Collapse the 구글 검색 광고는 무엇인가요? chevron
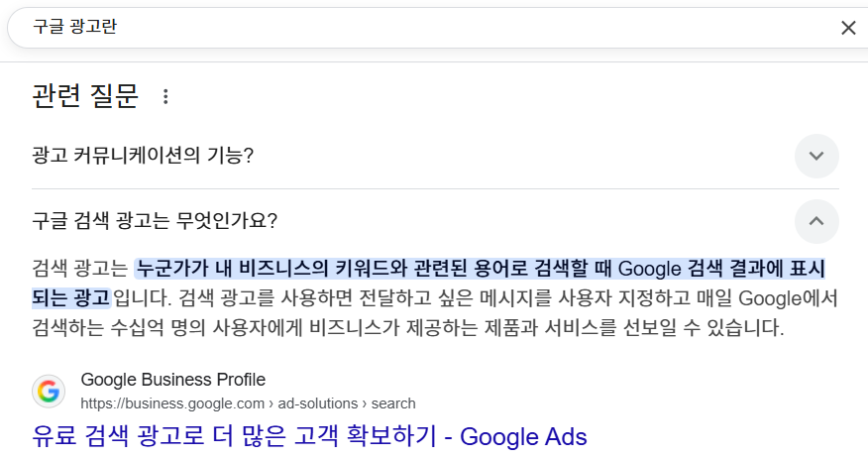Viewport: 868px width, 459px height. [x=816, y=220]
